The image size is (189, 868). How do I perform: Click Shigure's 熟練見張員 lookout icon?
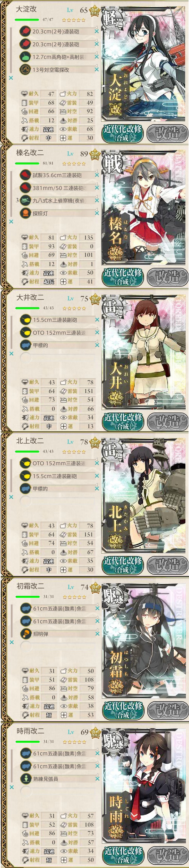coord(25,778)
